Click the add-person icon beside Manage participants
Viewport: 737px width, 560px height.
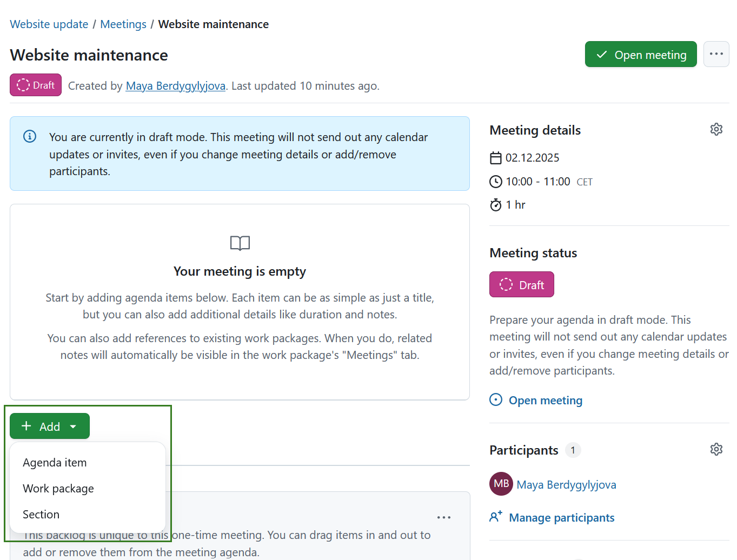[x=496, y=517]
